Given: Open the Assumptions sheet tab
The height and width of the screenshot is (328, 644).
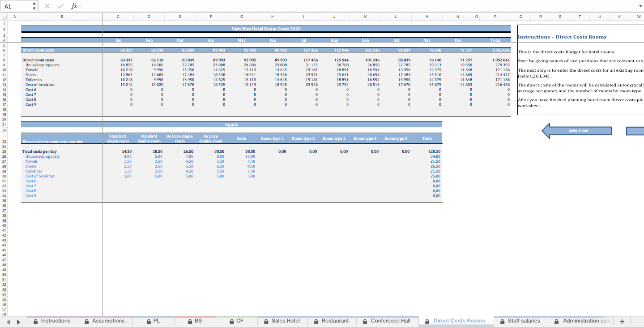Looking at the screenshot, I should pos(109,321).
